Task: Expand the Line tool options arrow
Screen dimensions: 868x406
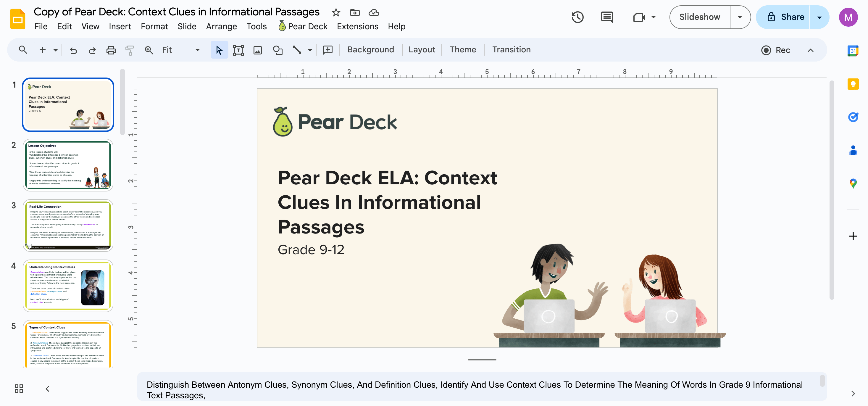Action: [x=310, y=50]
